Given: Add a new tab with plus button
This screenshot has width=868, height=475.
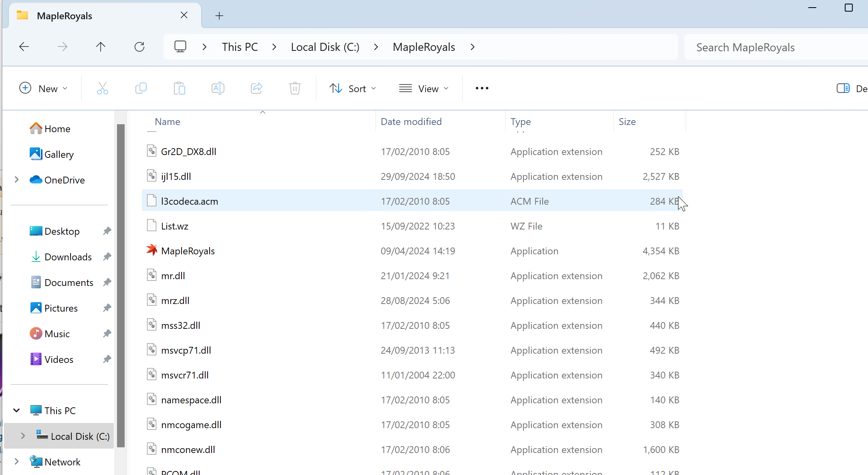Looking at the screenshot, I should coord(219,16).
